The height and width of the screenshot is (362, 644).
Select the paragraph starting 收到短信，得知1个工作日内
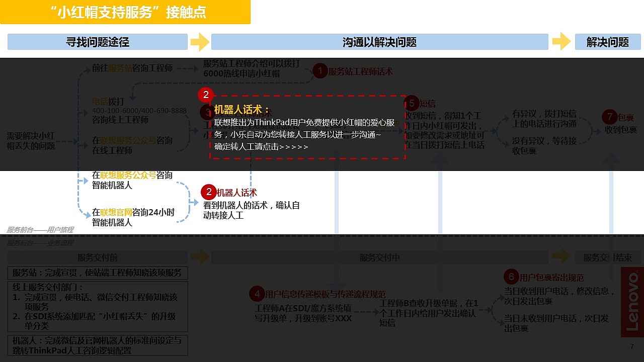445,130
